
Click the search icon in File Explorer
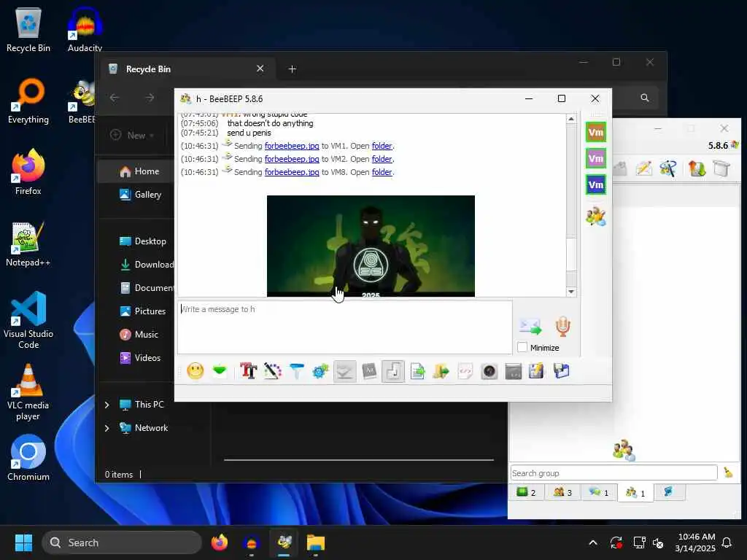click(645, 98)
